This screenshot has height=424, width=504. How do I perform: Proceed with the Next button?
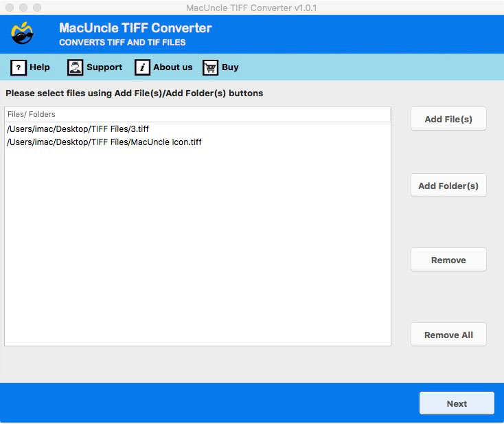point(457,403)
